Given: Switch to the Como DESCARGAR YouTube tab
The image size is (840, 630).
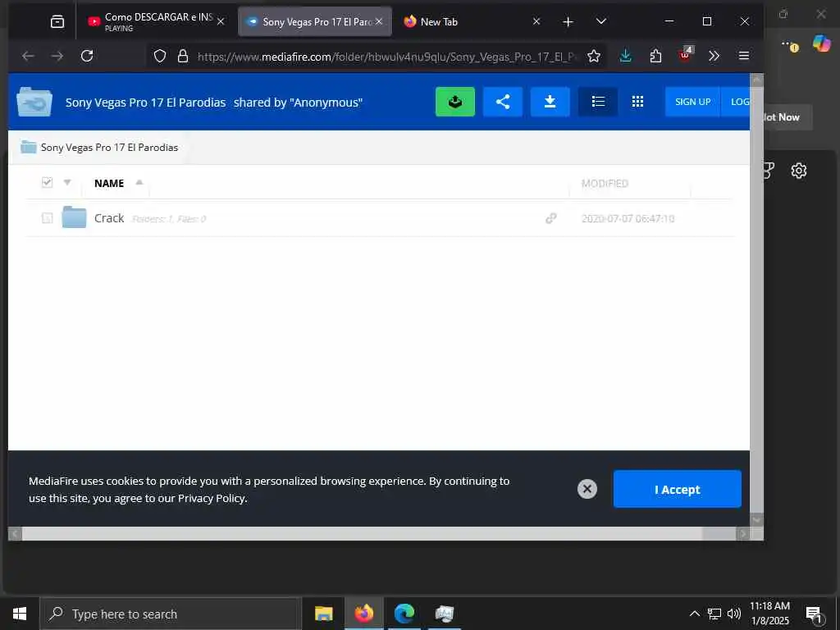Looking at the screenshot, I should coord(157,21).
